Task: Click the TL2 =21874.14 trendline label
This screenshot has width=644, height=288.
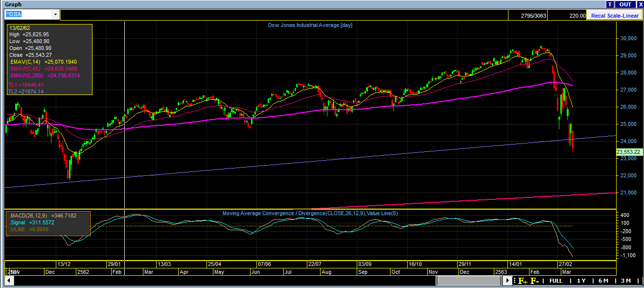Action: 26,92
